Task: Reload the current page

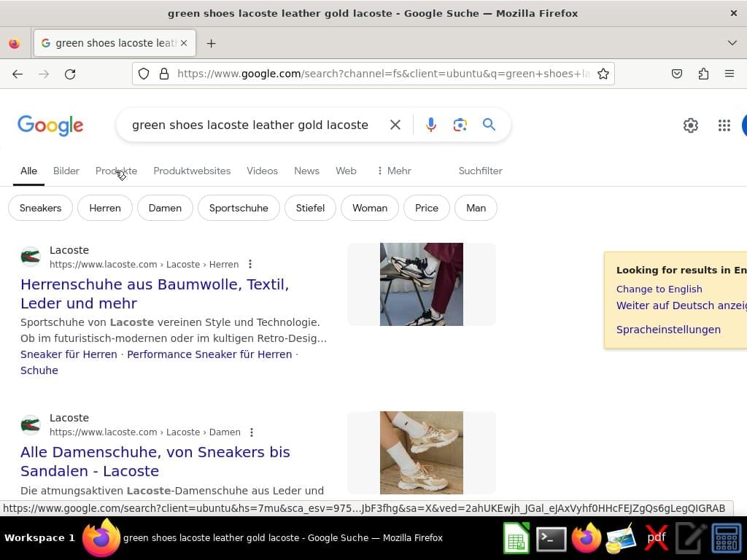Action: [x=70, y=74]
